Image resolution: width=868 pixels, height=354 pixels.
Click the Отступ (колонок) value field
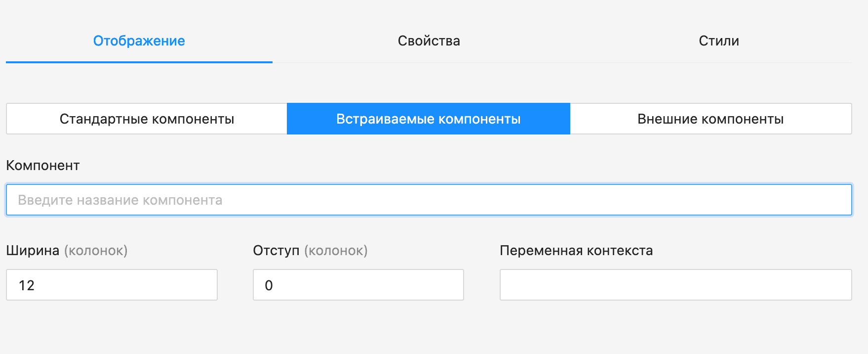pos(358,285)
